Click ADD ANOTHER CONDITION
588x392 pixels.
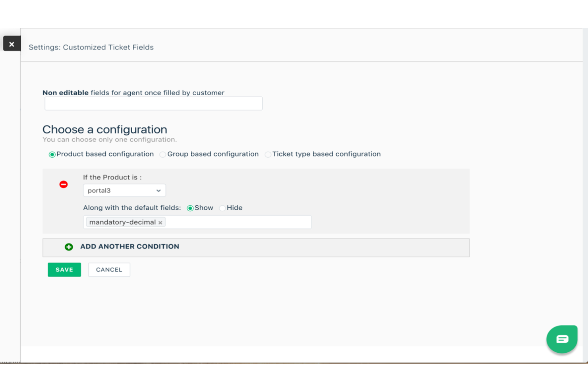pyautogui.click(x=130, y=246)
